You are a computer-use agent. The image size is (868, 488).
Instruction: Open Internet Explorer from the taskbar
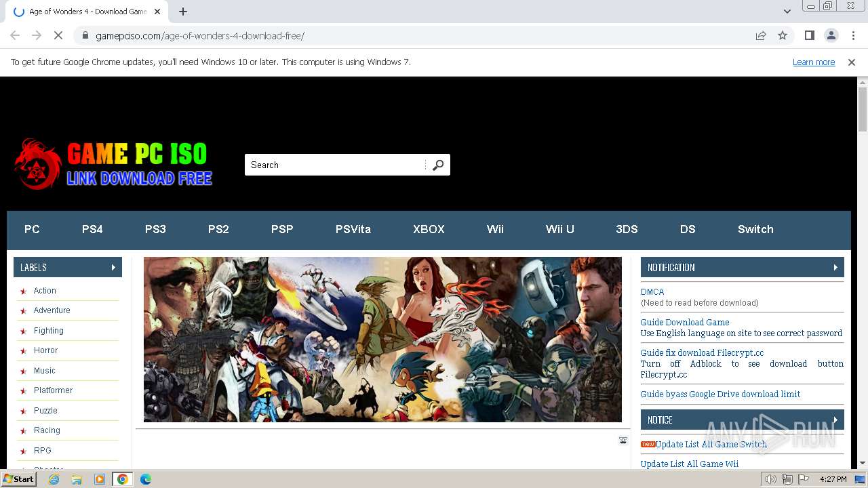tap(54, 479)
